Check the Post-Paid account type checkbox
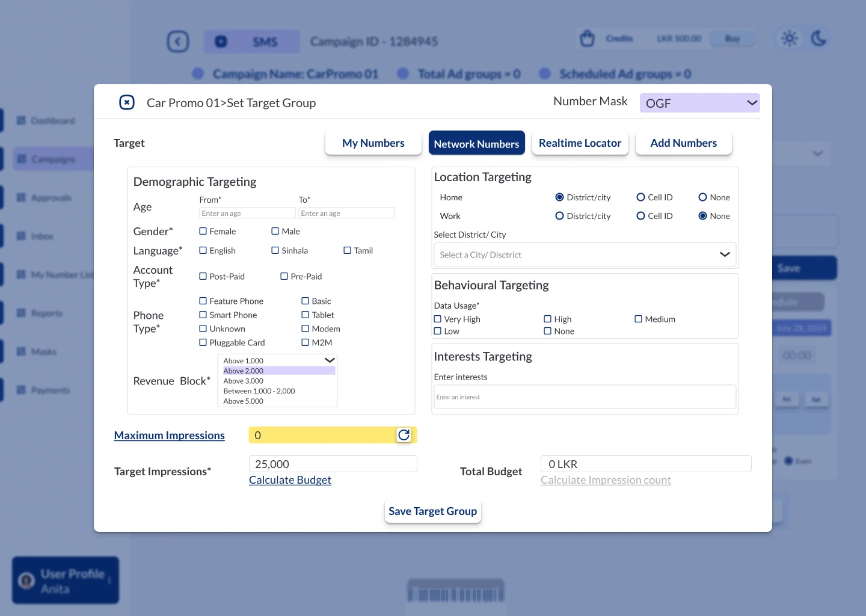 [x=203, y=276]
